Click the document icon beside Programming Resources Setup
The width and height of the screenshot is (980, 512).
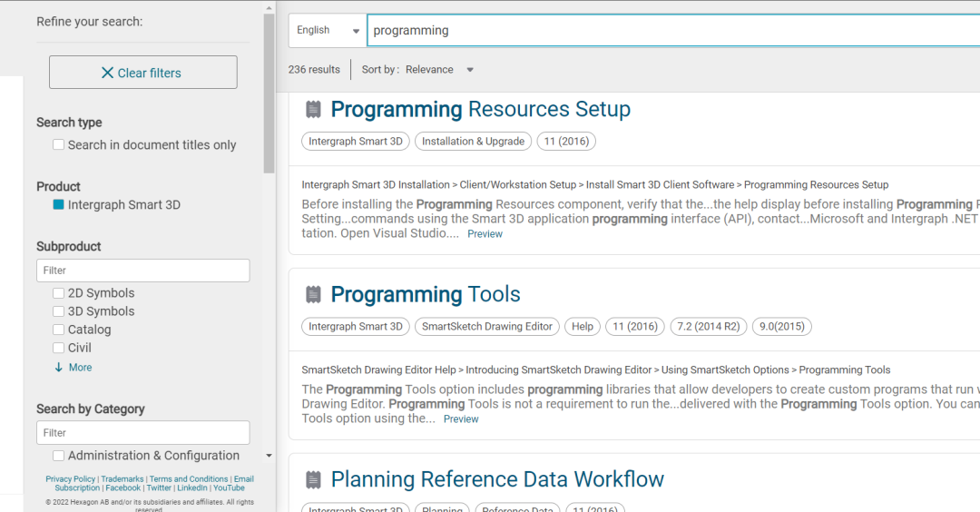313,110
